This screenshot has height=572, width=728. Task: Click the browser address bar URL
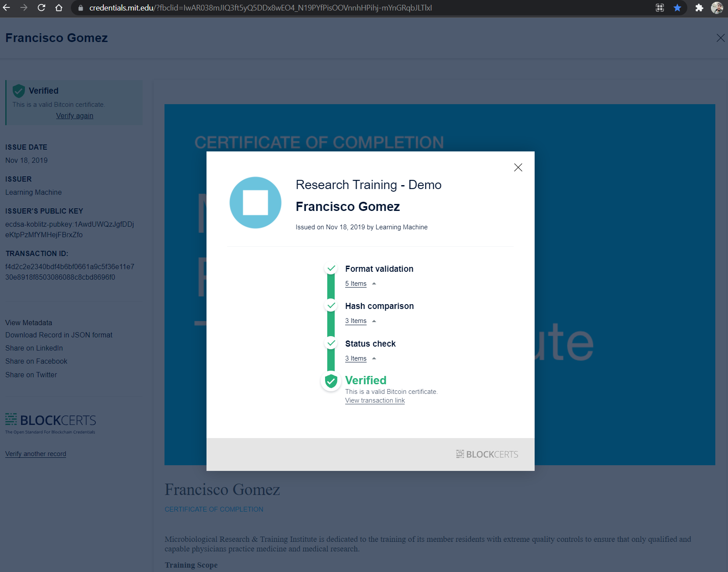click(x=260, y=8)
